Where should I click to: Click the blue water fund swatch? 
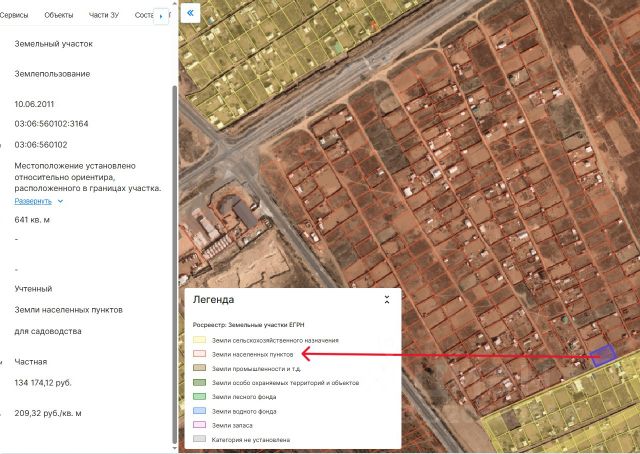tap(199, 411)
